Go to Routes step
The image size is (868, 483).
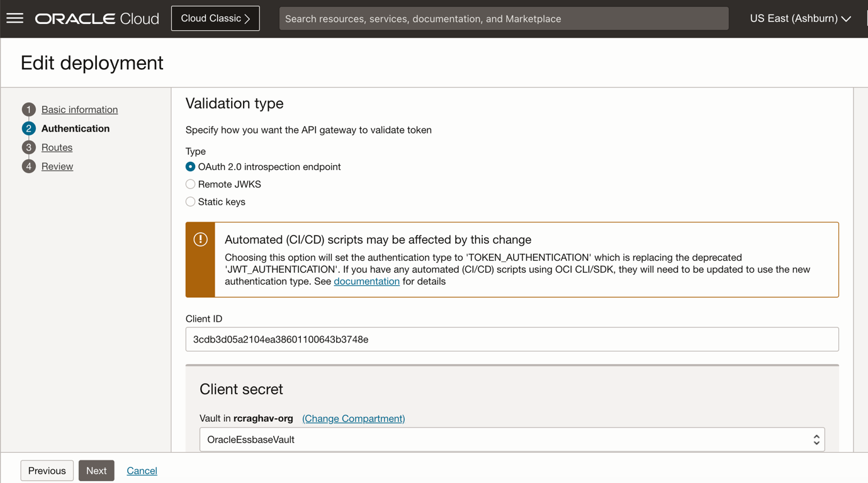coord(57,147)
